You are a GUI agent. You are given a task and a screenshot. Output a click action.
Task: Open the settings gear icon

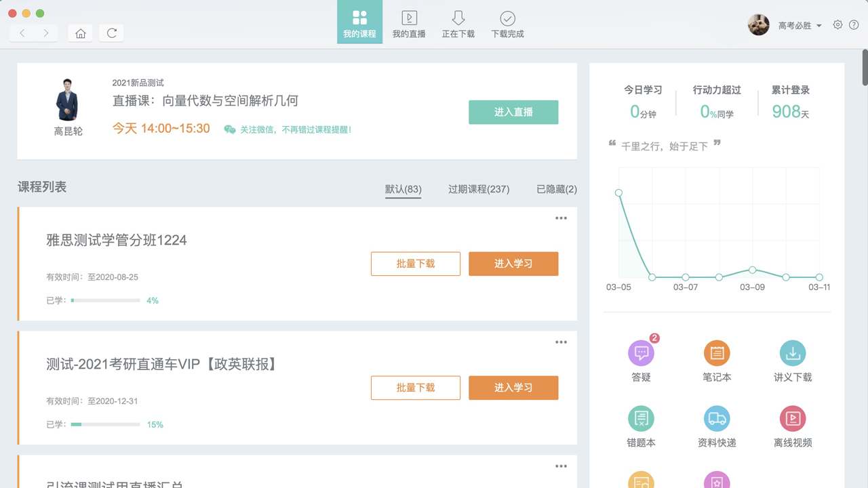click(837, 24)
